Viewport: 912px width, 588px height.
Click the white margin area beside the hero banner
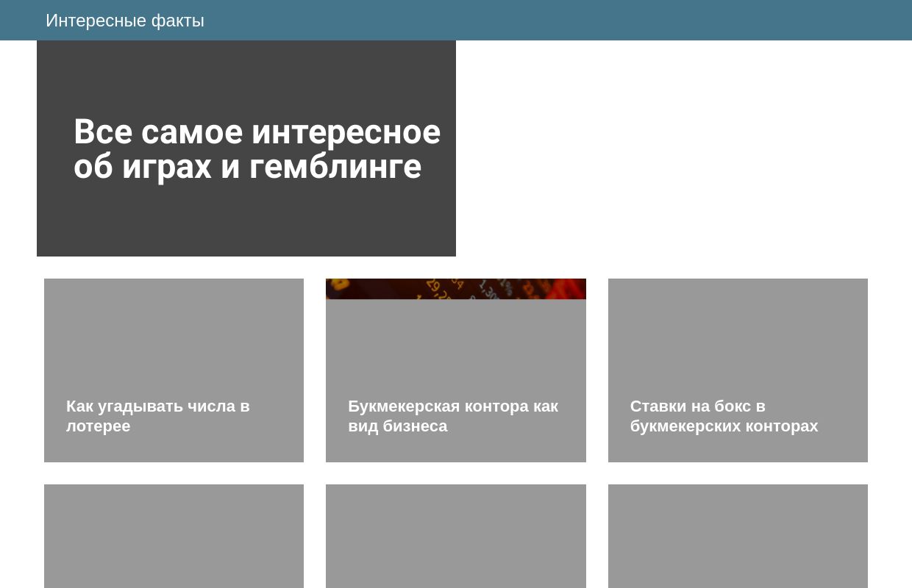pyautogui.click(x=662, y=147)
